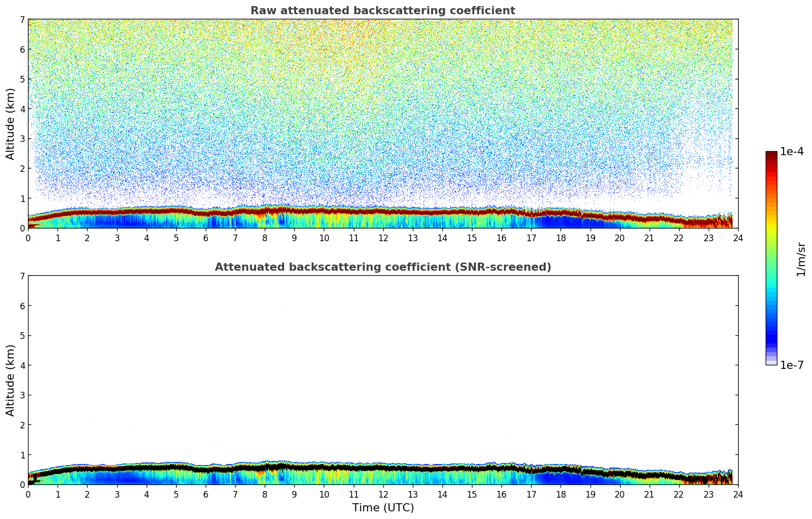
Task: Click the '3' altitude tick on bottom plot
Action: click(x=22, y=395)
